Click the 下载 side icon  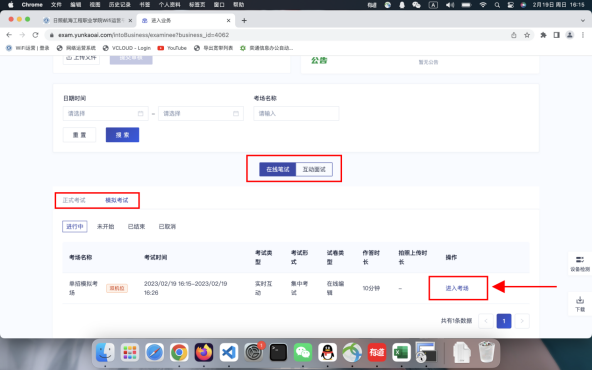(x=580, y=304)
